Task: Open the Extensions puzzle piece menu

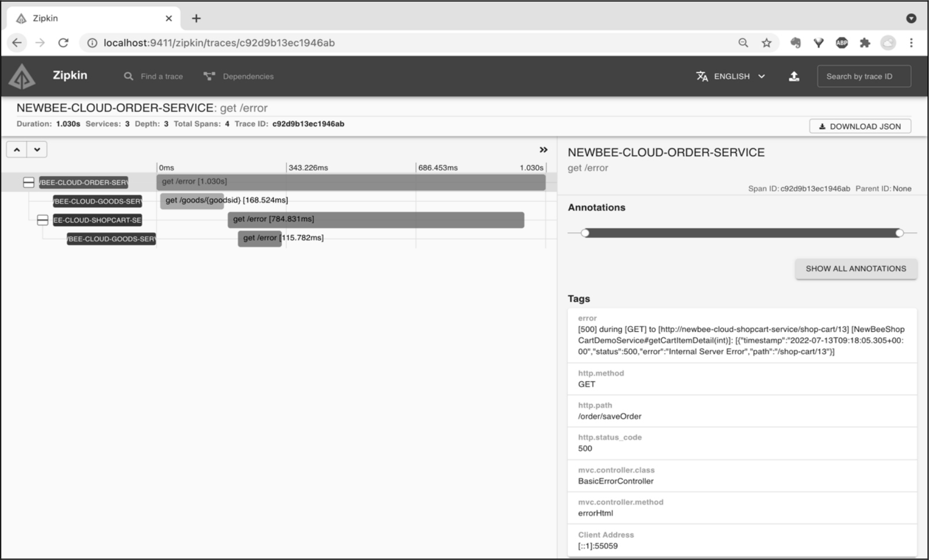Action: [865, 43]
